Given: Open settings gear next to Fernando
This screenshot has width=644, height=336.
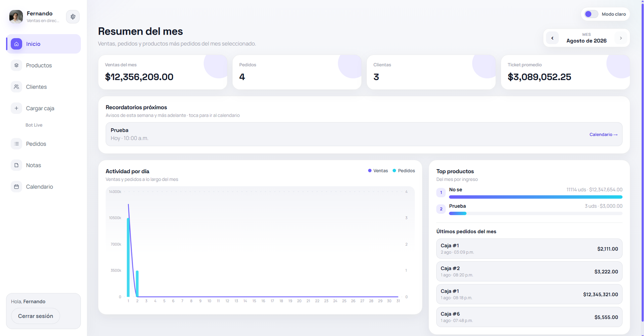Looking at the screenshot, I should (73, 16).
